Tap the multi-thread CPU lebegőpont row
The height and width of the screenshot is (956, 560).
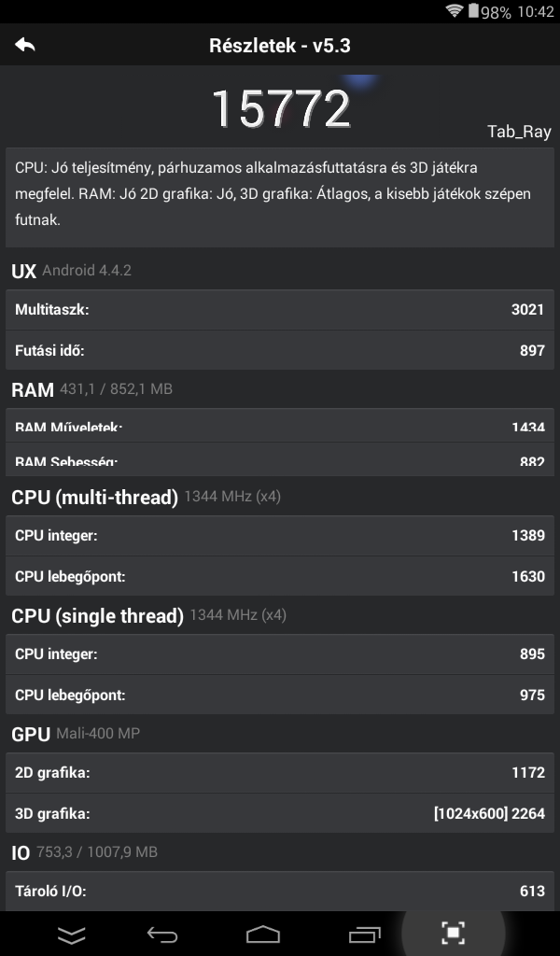pyautogui.click(x=280, y=576)
